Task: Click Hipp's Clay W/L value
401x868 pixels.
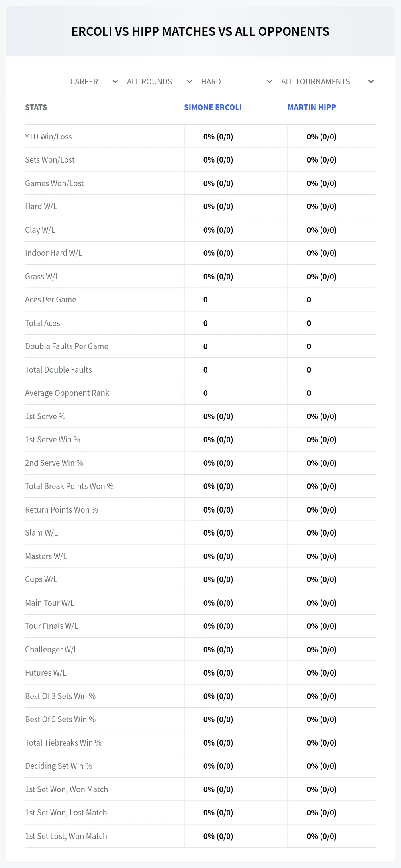Action: 321,230
